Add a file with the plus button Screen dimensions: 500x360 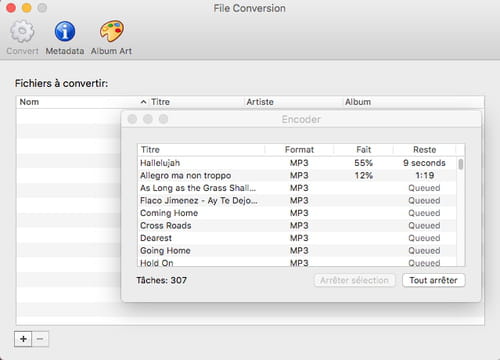tap(23, 339)
